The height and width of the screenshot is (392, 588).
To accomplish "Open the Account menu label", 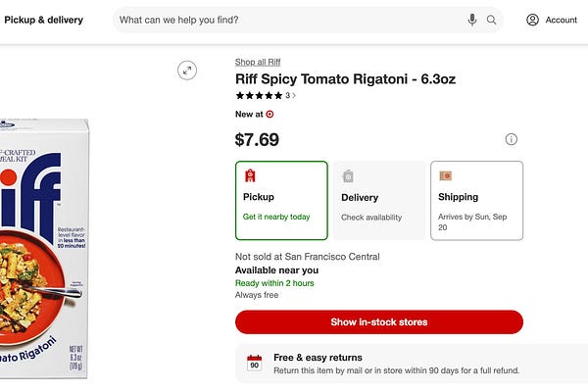I will (561, 20).
